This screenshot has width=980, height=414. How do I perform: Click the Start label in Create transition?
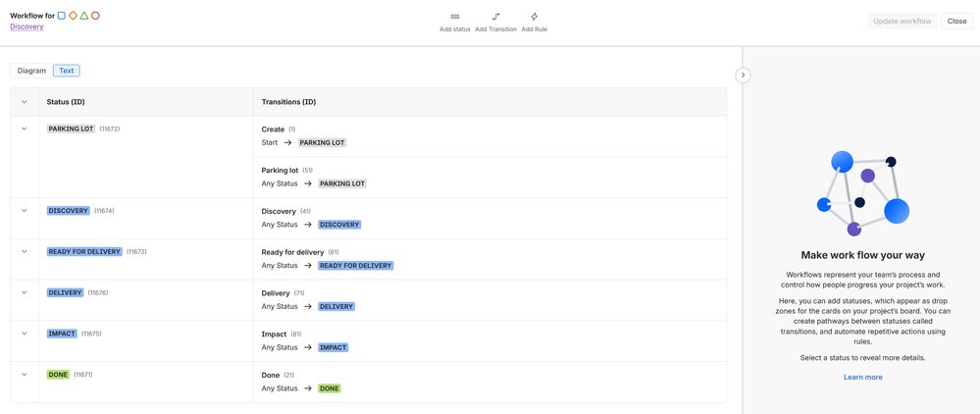(x=270, y=142)
